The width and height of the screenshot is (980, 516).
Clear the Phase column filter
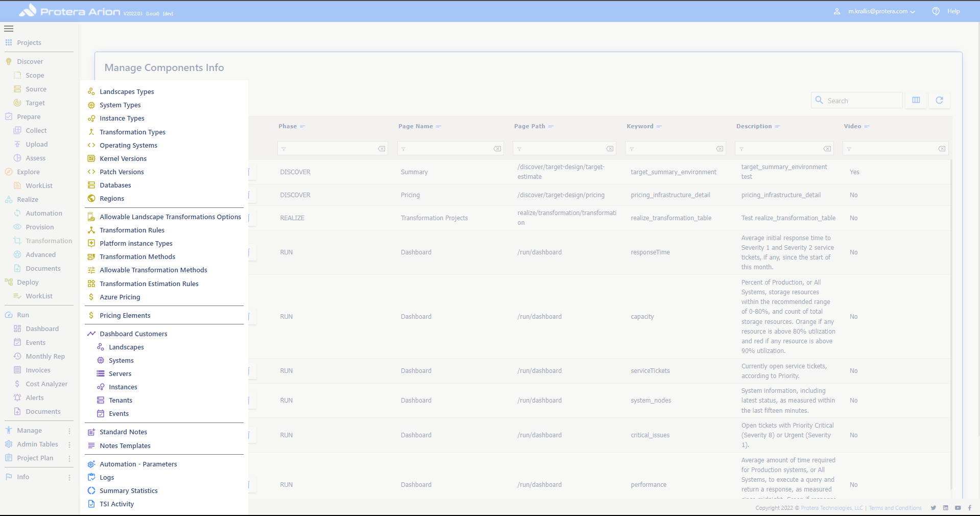(x=381, y=149)
